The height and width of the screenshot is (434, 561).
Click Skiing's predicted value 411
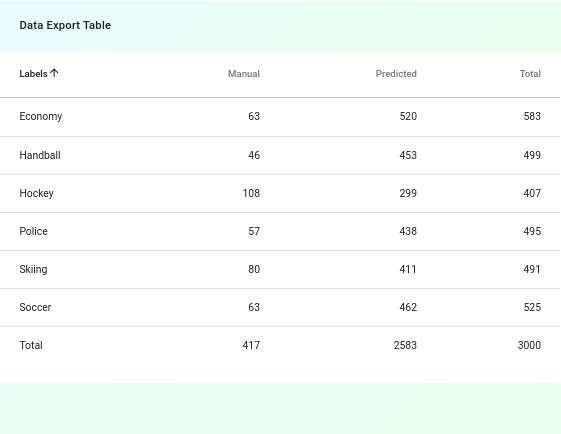pyautogui.click(x=408, y=269)
